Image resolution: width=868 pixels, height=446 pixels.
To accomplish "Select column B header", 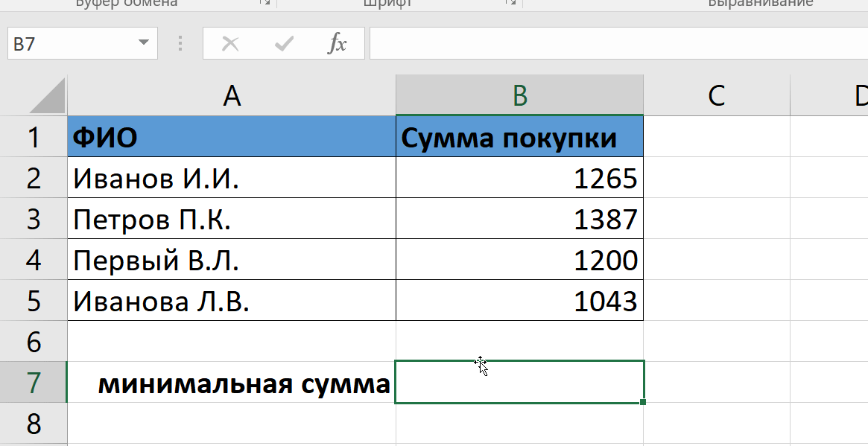I will tap(520, 95).
